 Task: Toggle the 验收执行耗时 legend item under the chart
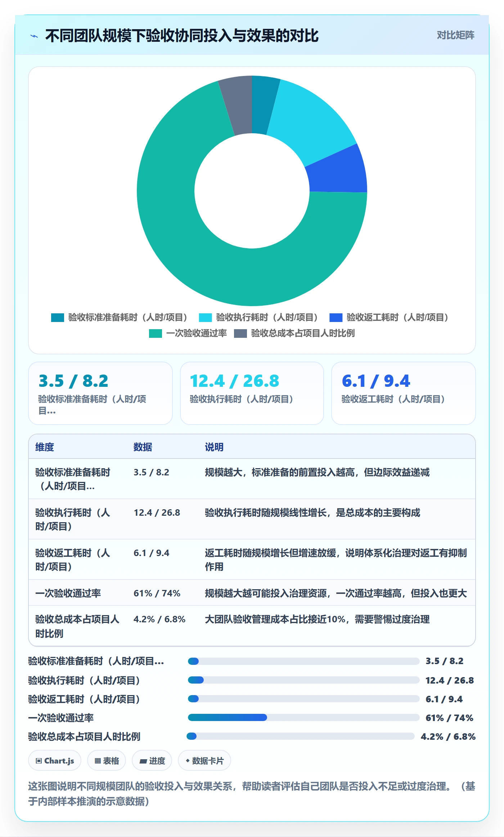tap(259, 317)
